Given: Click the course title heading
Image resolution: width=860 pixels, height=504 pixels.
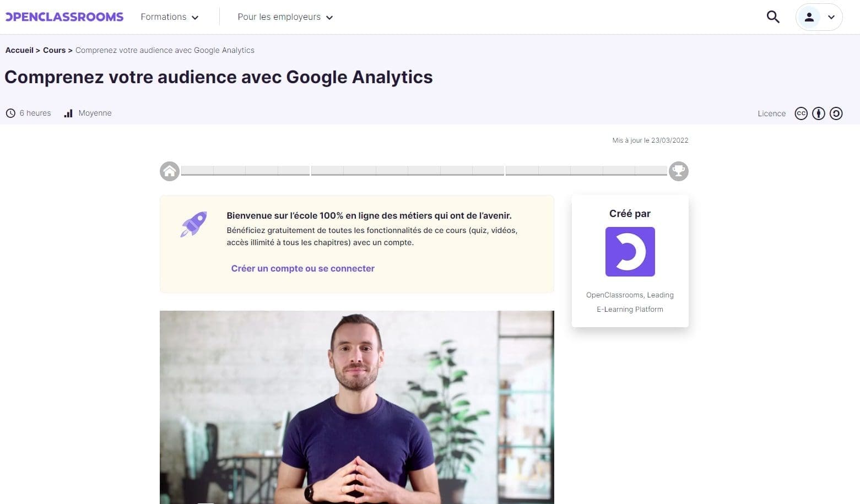Looking at the screenshot, I should (219, 77).
